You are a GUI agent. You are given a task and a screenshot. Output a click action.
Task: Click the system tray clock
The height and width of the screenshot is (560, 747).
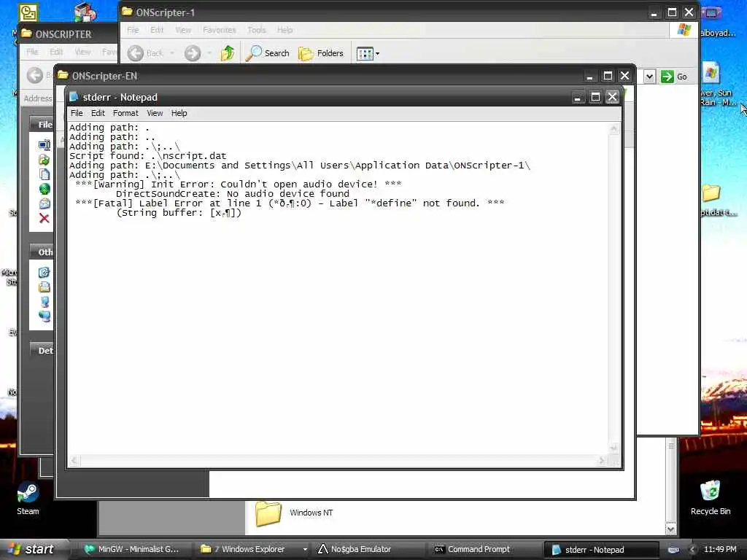click(x=720, y=550)
